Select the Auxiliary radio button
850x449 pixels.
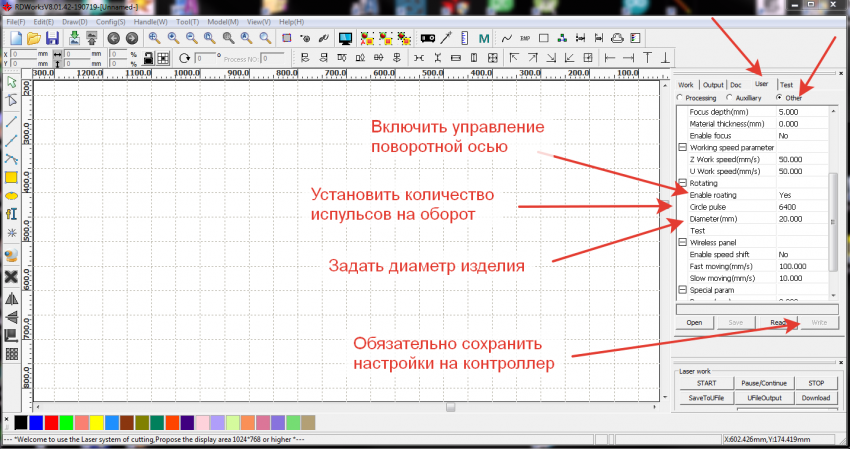click(729, 98)
